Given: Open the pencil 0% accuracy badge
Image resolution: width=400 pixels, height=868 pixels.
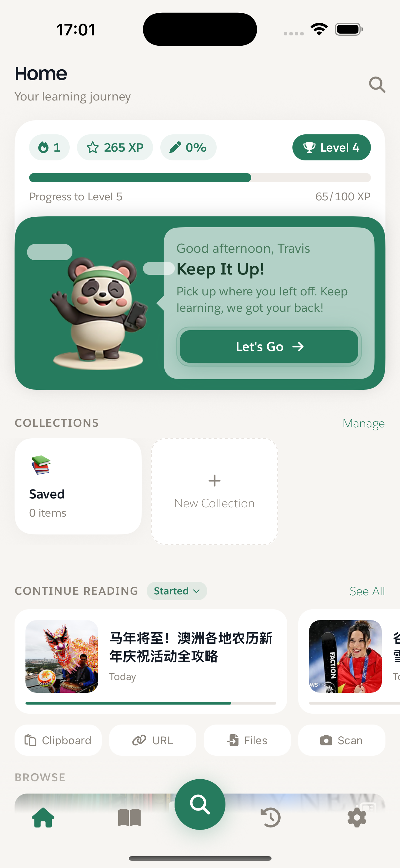Looking at the screenshot, I should coord(188,147).
